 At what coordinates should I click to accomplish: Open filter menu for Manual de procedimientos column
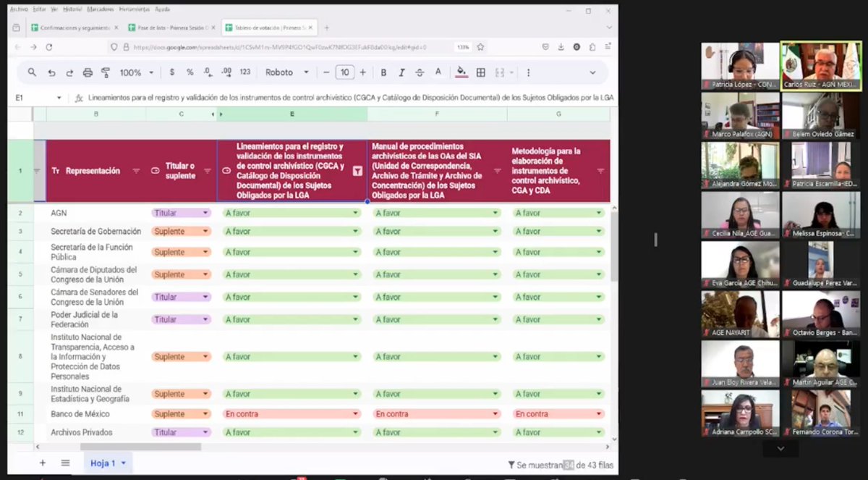point(498,171)
